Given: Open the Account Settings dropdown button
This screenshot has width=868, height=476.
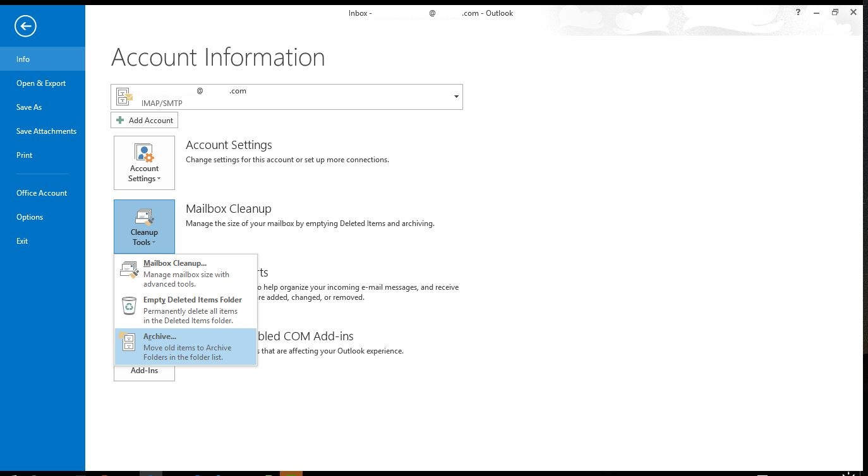Looking at the screenshot, I should [144, 163].
